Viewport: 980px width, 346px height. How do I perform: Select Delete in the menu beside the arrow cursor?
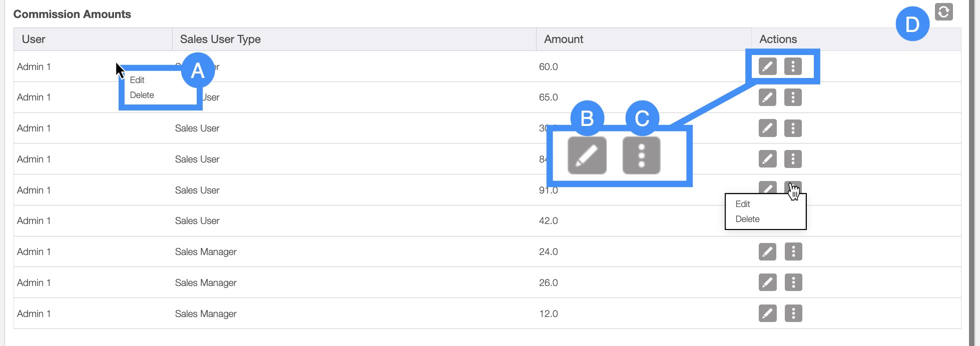[x=142, y=95]
